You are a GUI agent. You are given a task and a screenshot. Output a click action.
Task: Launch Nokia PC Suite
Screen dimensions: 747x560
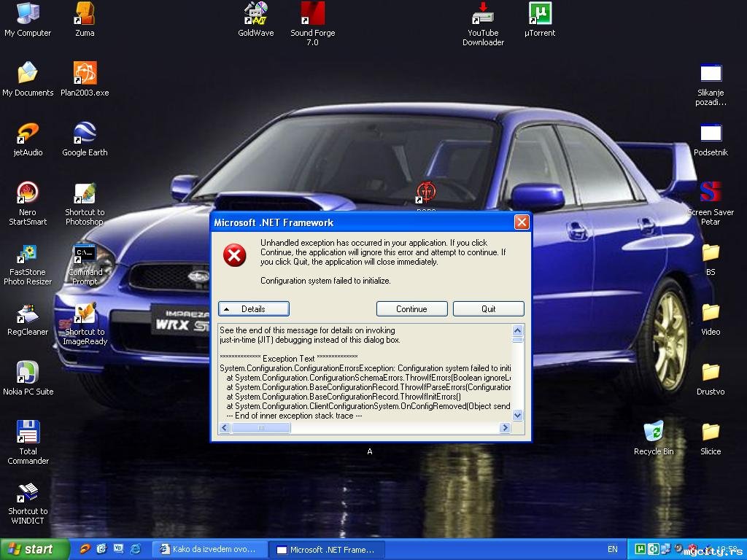click(x=28, y=378)
